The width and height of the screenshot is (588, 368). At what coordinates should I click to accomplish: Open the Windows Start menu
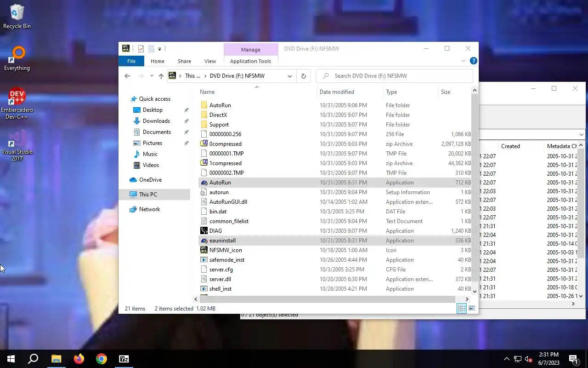[x=11, y=359]
